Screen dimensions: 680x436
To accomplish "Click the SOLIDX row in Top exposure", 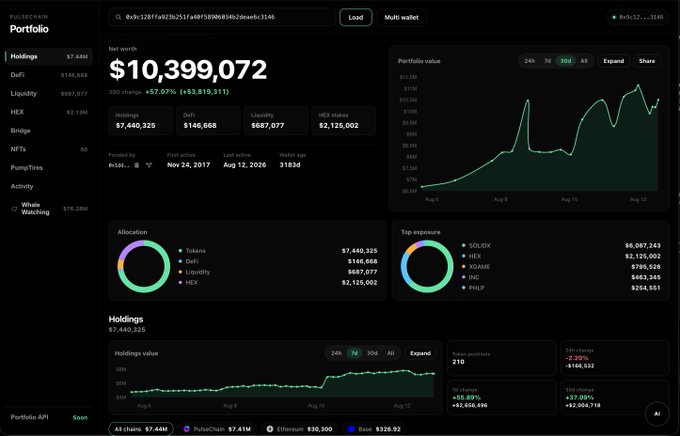I will (x=561, y=246).
